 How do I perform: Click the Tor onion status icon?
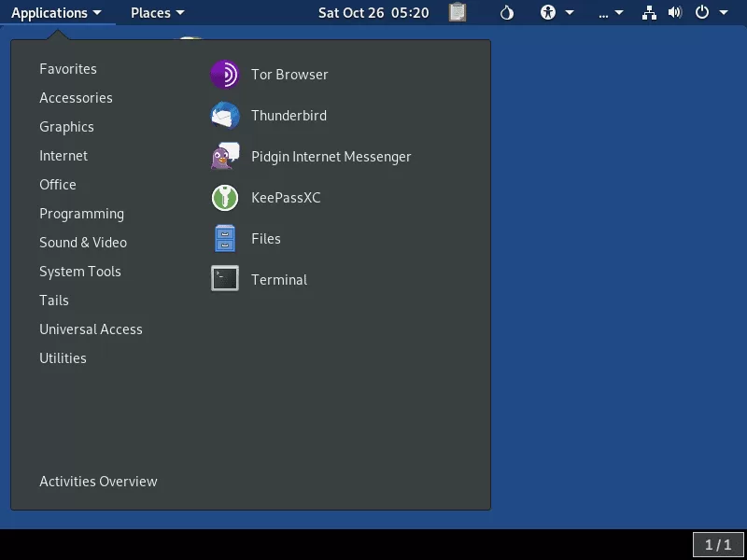tap(506, 13)
